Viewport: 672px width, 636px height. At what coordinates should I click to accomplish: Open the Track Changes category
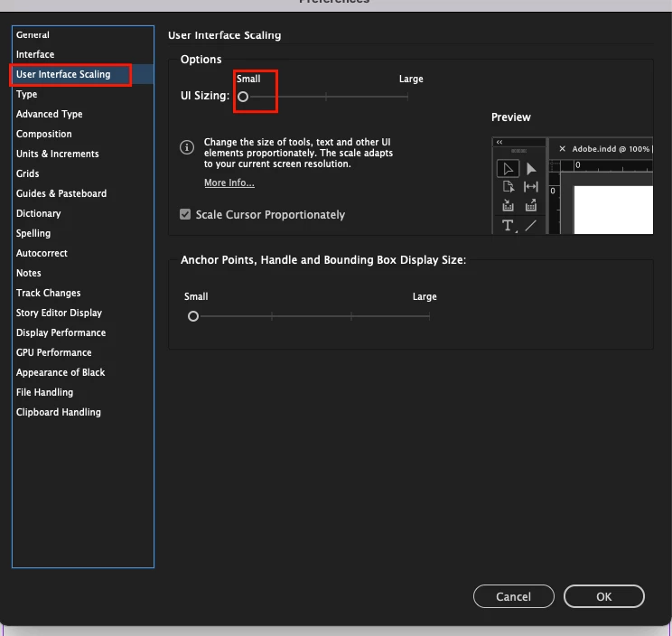pyautogui.click(x=83, y=293)
